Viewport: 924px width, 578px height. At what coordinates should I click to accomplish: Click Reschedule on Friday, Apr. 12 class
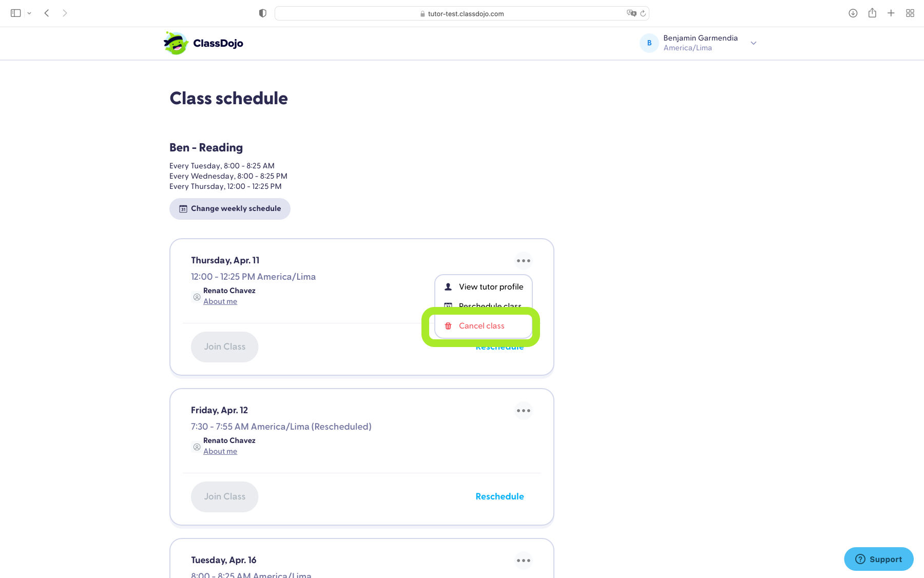tap(499, 496)
